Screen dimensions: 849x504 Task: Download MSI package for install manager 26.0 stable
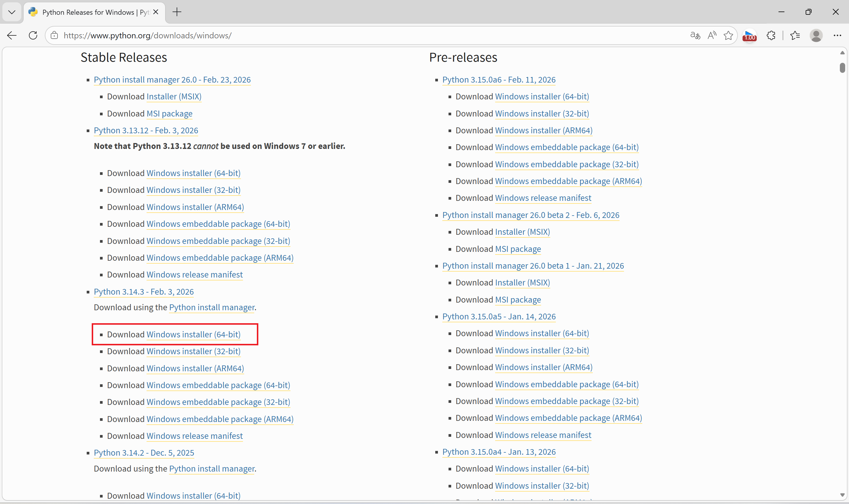coord(170,114)
